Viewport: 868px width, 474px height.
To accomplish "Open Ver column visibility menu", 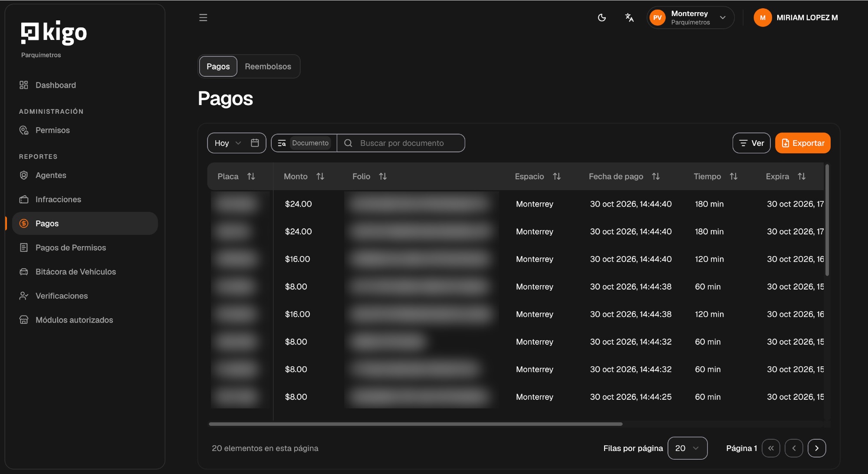I will click(x=751, y=143).
